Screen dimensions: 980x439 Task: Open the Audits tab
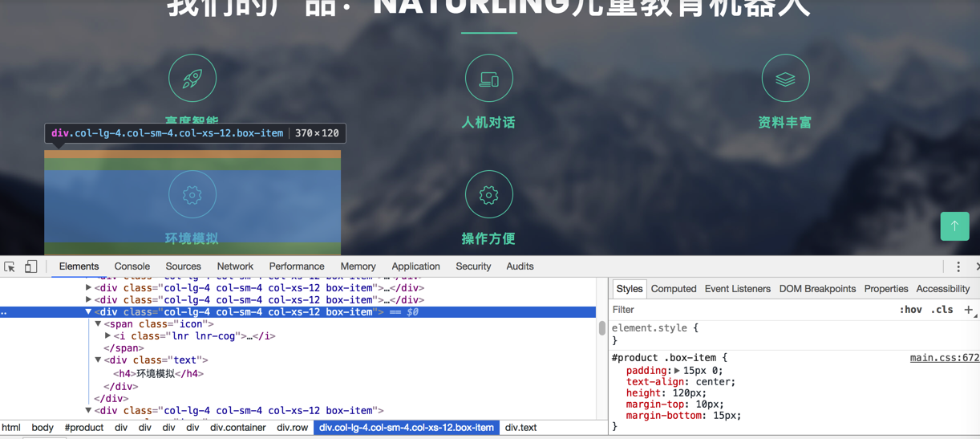click(520, 266)
